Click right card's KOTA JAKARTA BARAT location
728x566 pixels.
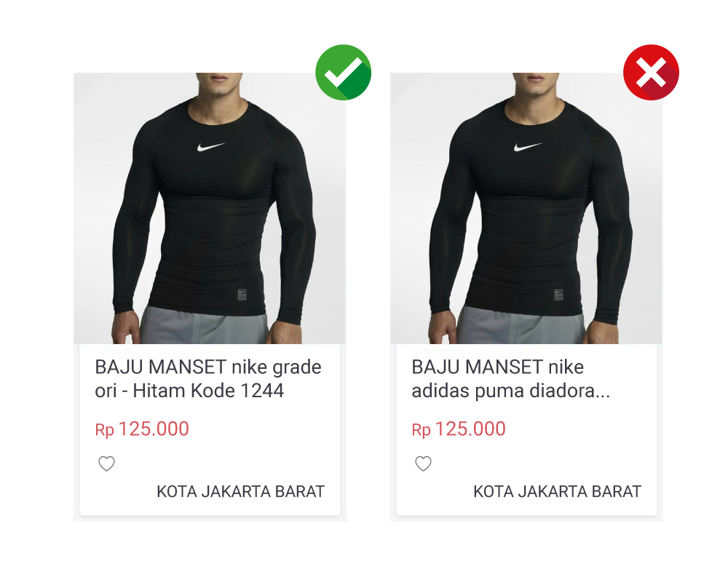(x=557, y=491)
